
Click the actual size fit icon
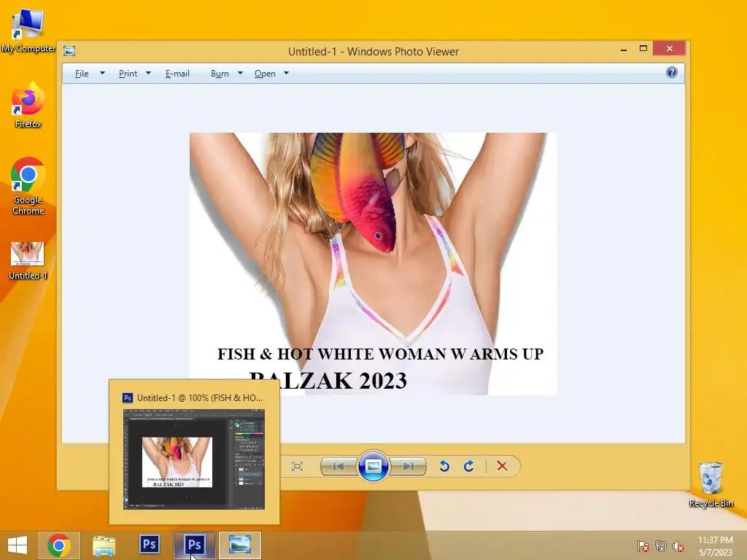pyautogui.click(x=297, y=466)
